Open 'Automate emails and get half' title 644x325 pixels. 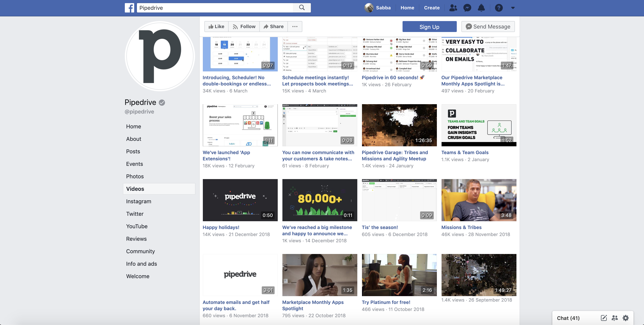click(236, 305)
